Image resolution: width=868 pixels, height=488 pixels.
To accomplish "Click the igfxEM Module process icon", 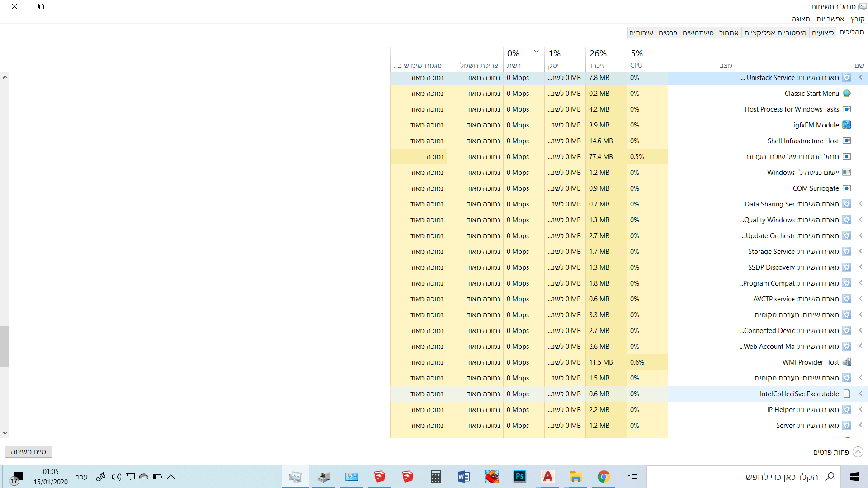I will pyautogui.click(x=847, y=125).
